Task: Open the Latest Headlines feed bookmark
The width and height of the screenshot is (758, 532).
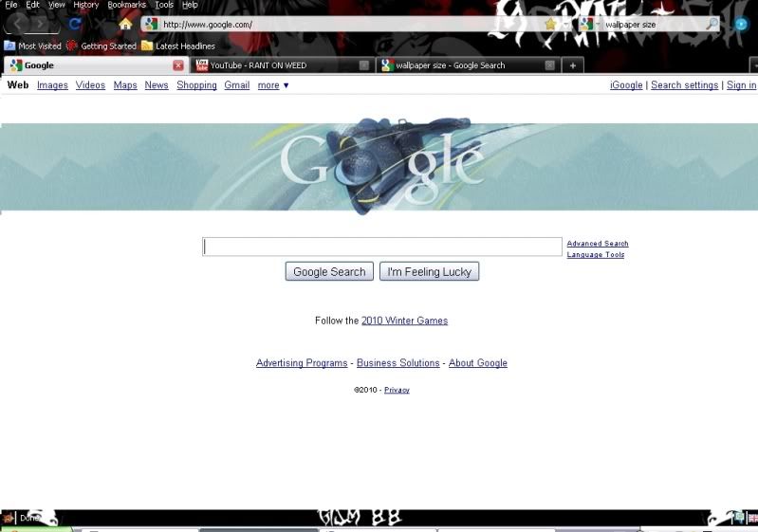Action: pyautogui.click(x=178, y=46)
